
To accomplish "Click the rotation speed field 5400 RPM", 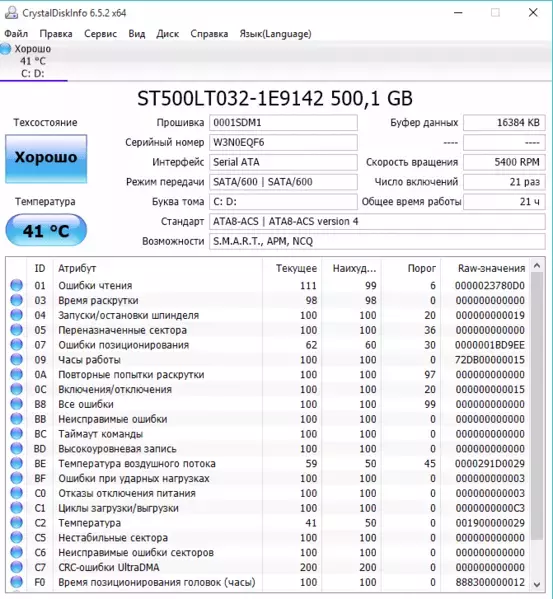I will pyautogui.click(x=504, y=162).
